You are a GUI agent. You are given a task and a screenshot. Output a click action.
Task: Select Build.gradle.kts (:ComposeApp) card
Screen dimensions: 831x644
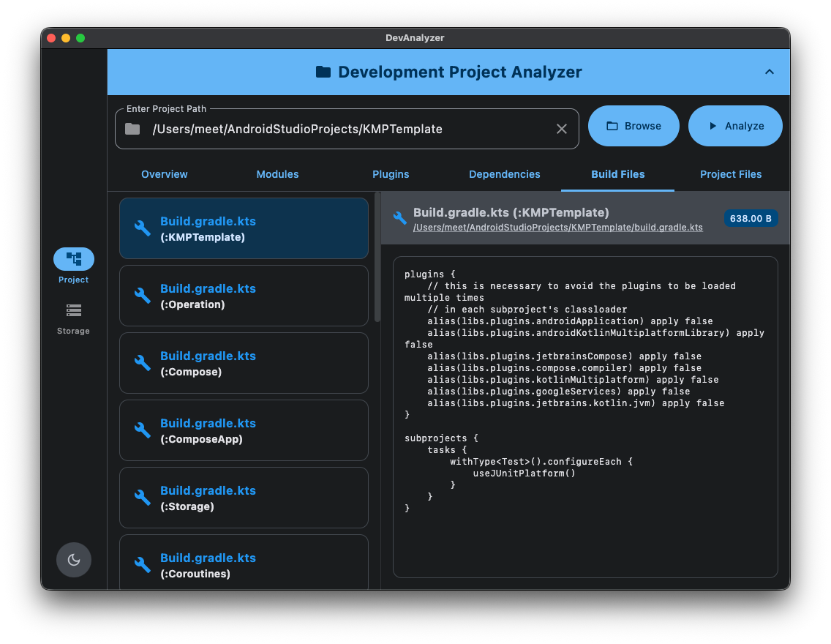(244, 430)
